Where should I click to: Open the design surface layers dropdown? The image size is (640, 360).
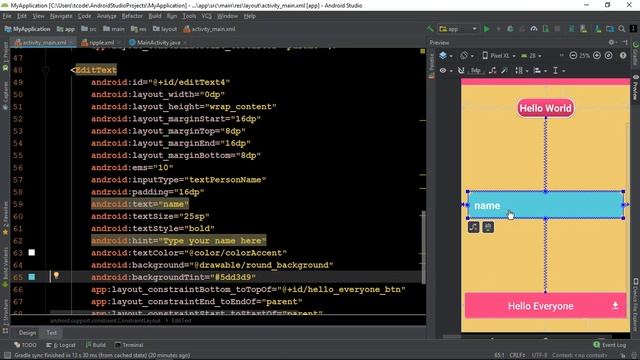(x=446, y=56)
